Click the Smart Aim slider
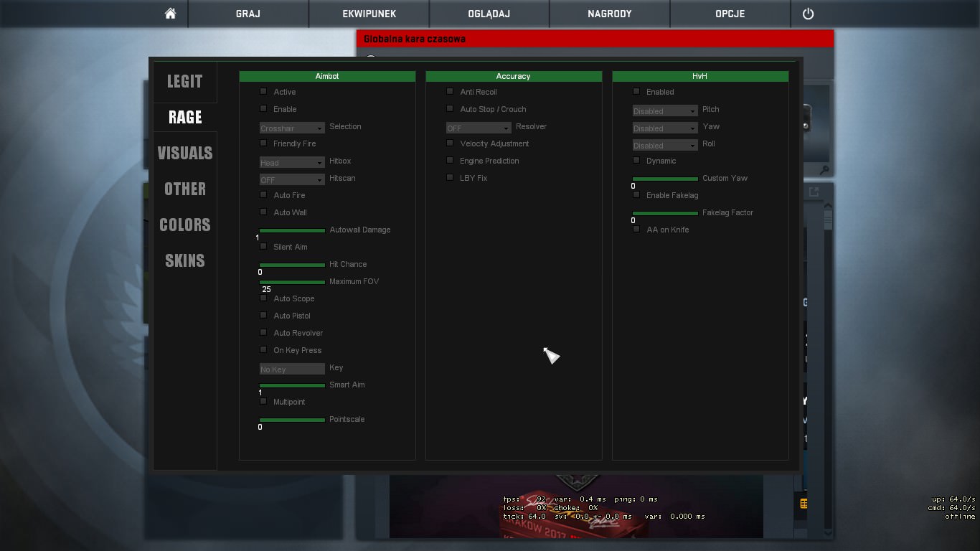Viewport: 980px width, 551px height. [x=292, y=385]
